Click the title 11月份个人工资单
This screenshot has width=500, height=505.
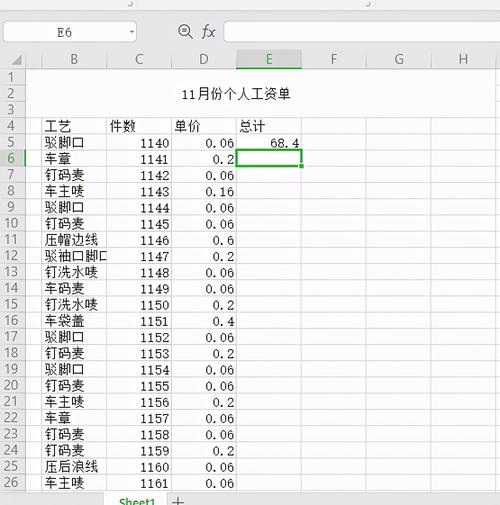click(x=236, y=94)
